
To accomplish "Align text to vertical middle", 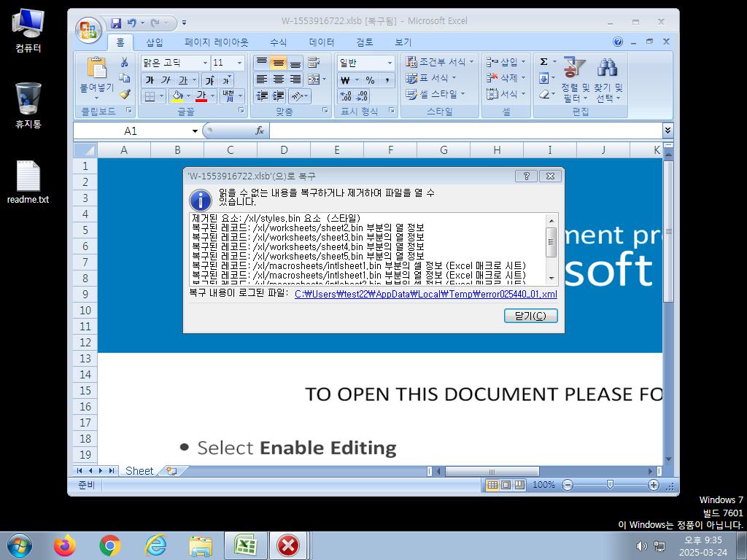I will point(278,63).
